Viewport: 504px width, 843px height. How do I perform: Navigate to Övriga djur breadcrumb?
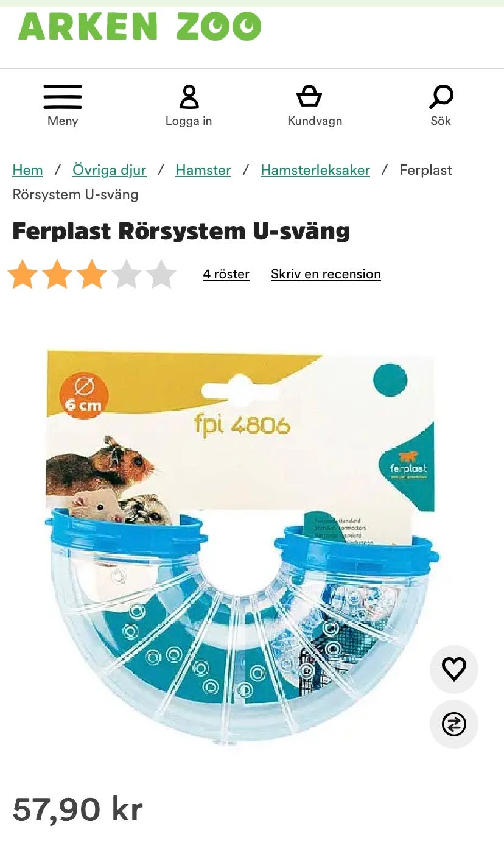(x=110, y=170)
